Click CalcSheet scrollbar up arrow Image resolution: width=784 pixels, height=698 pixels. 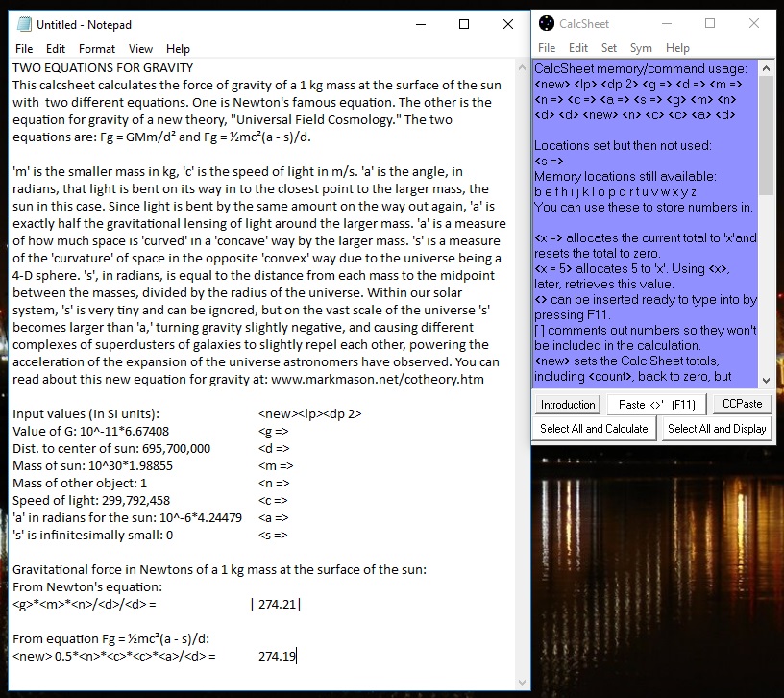tap(766, 67)
